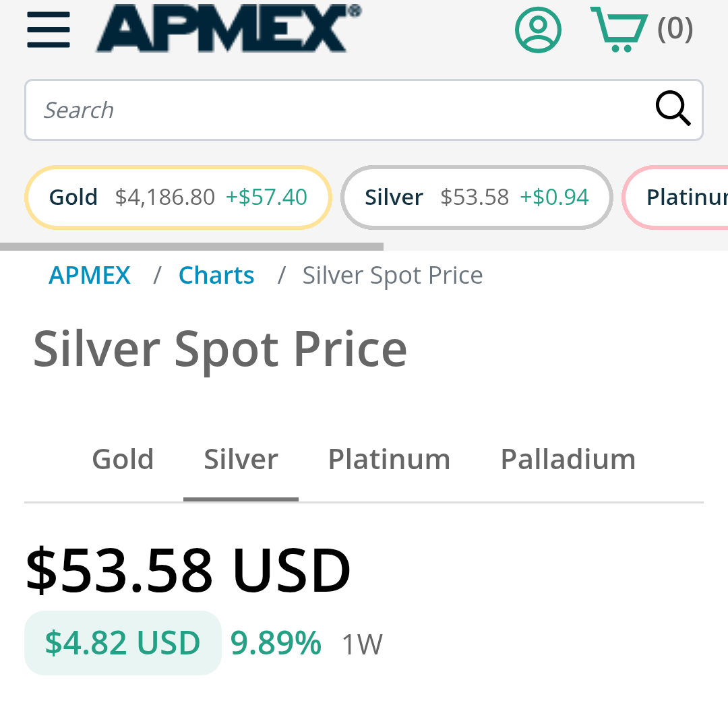Switch to the Gold chart tab
Image resolution: width=728 pixels, height=707 pixels.
coord(123,460)
